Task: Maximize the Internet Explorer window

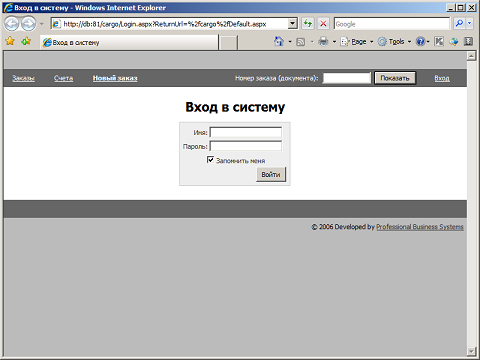Action: (461, 7)
